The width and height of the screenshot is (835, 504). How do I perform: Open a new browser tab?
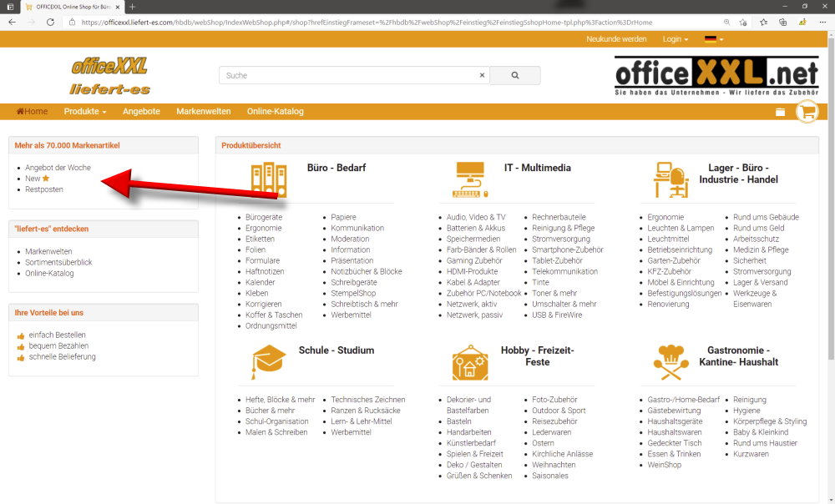click(132, 7)
